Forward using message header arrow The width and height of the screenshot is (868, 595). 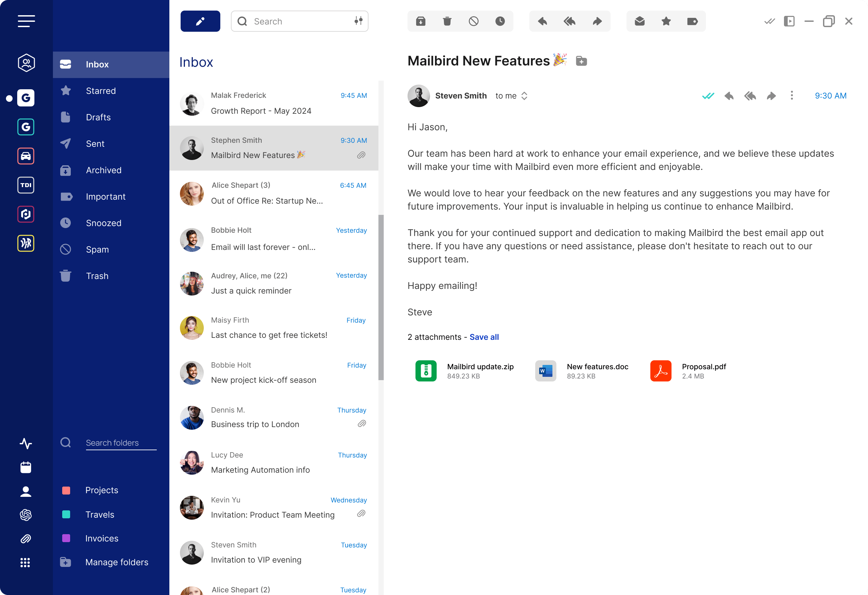coord(771,96)
